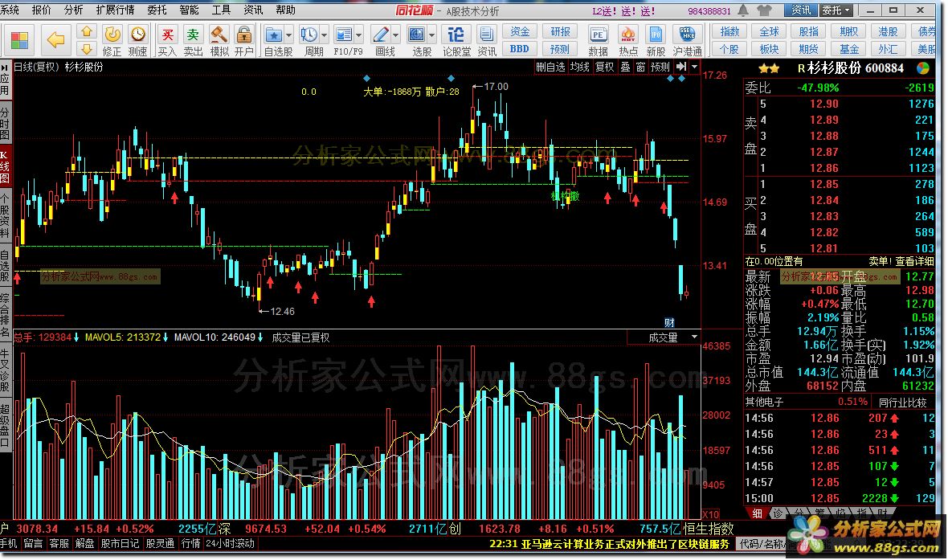This screenshot has height=560, width=948.
Task: Collapse the sidebar with arrow toggle above 应用
Action: click(5, 67)
